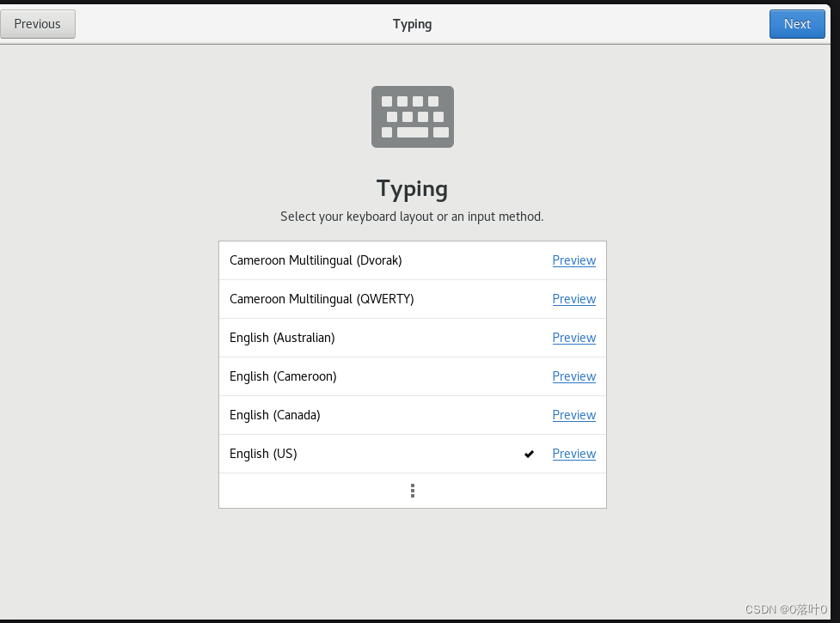The image size is (840, 623).
Task: Expand more layouts with three-dots row
Action: click(413, 491)
